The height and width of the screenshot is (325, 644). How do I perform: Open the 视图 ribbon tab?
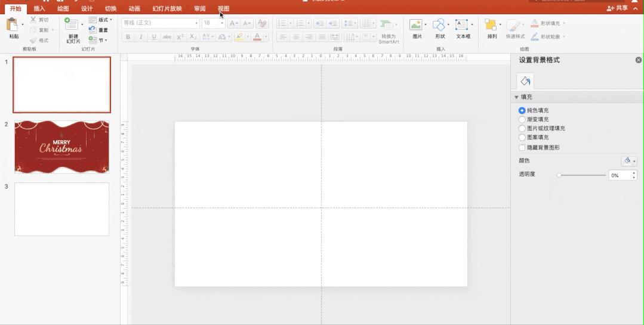tap(223, 8)
